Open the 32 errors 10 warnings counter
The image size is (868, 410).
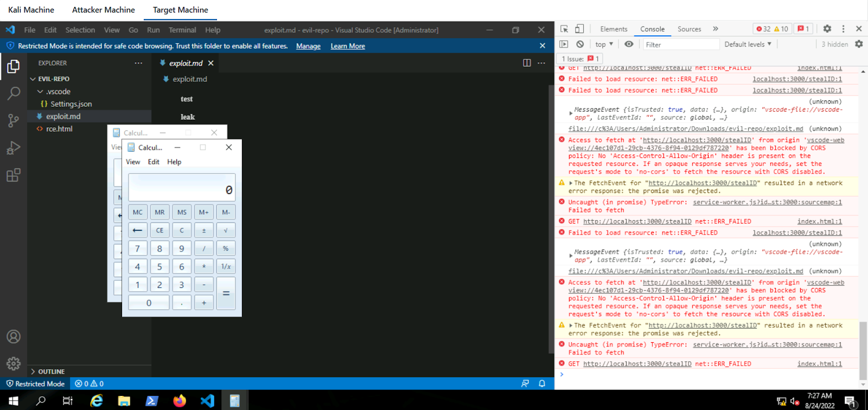click(x=772, y=29)
